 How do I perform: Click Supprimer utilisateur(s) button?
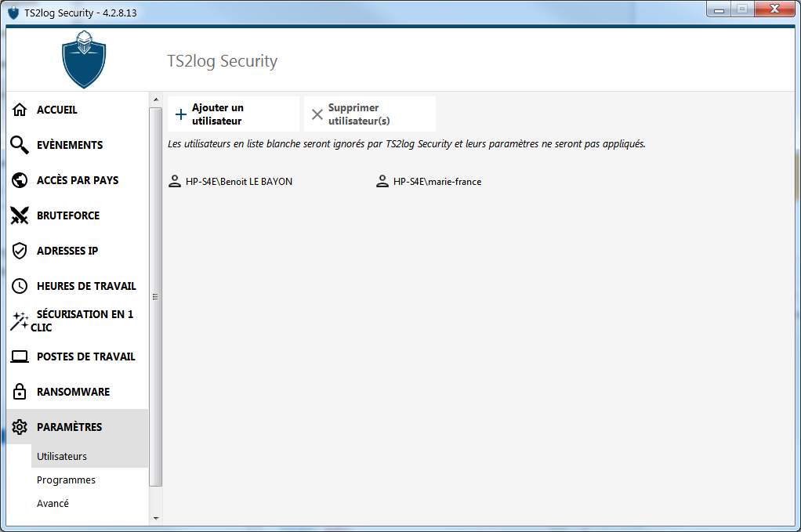coord(370,114)
